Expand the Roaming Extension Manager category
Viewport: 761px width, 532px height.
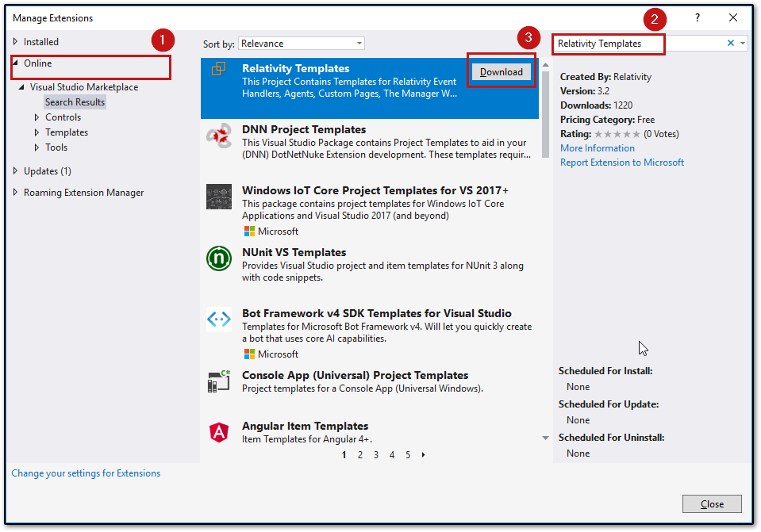click(15, 193)
